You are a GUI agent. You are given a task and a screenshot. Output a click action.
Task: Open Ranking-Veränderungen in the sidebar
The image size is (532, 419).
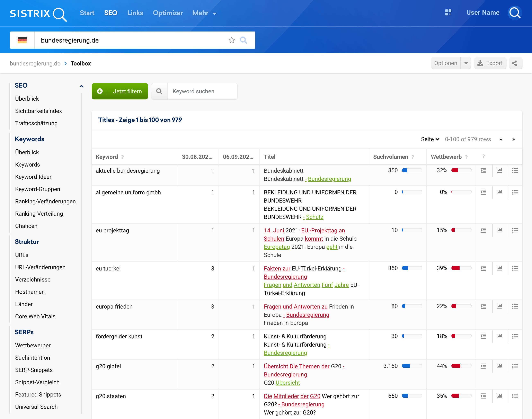(x=45, y=201)
